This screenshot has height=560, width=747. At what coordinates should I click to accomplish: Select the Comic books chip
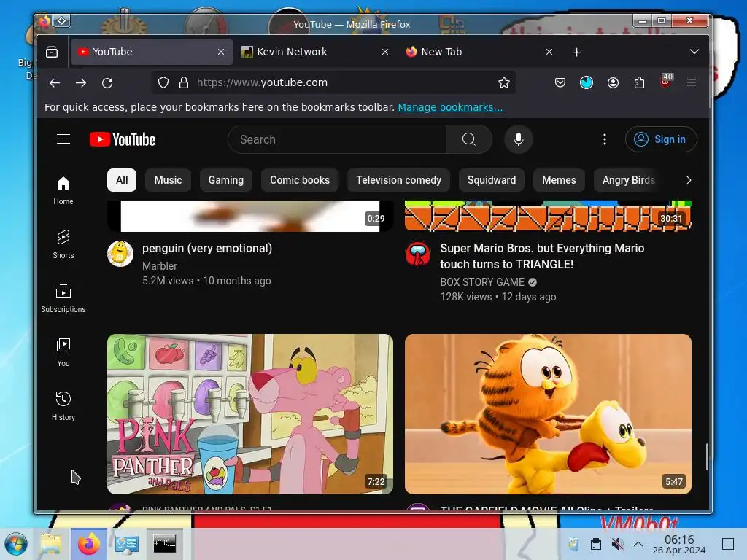coord(300,180)
